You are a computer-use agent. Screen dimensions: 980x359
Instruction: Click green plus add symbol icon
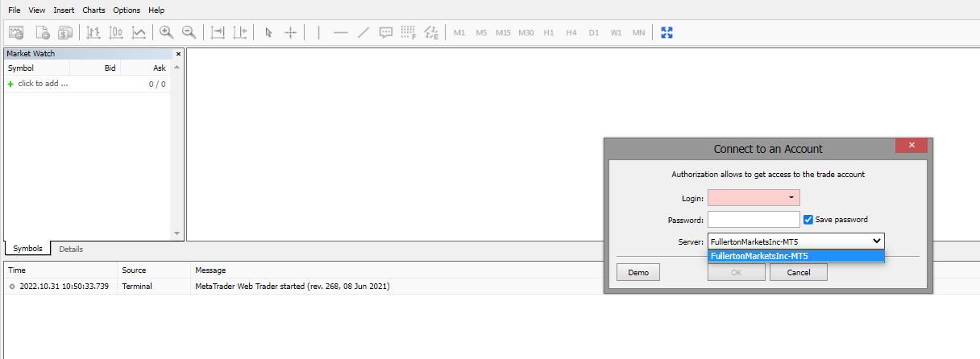(x=10, y=84)
